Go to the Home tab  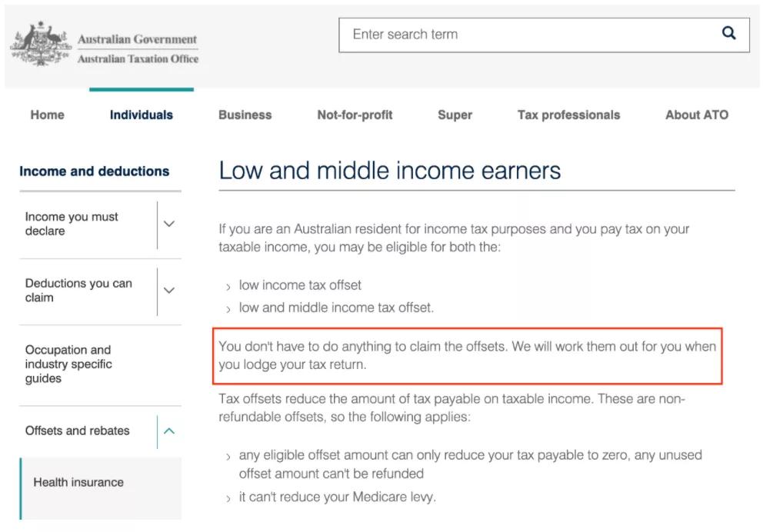pyautogui.click(x=47, y=115)
